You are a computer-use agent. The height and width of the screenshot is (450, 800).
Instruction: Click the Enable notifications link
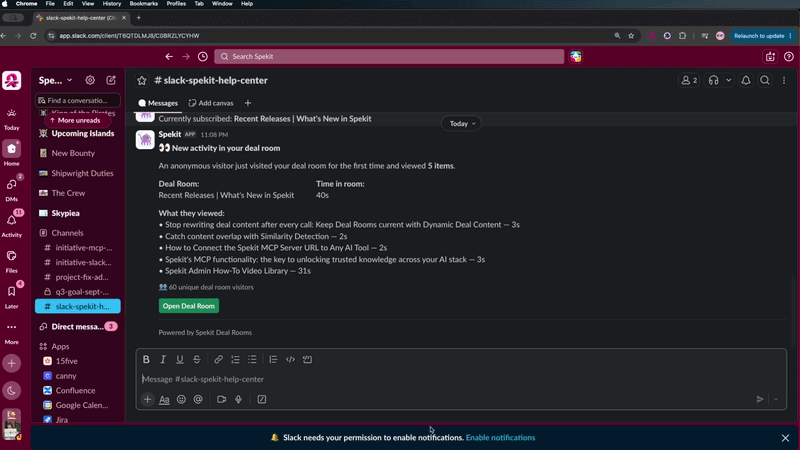(x=501, y=437)
